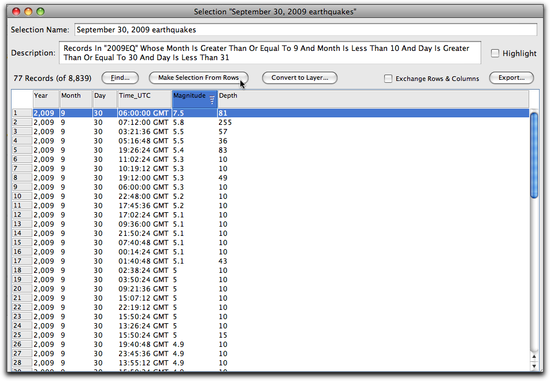The width and height of the screenshot is (550, 381).
Task: Click time 13:55:12 GMT cell
Action: [x=144, y=363]
